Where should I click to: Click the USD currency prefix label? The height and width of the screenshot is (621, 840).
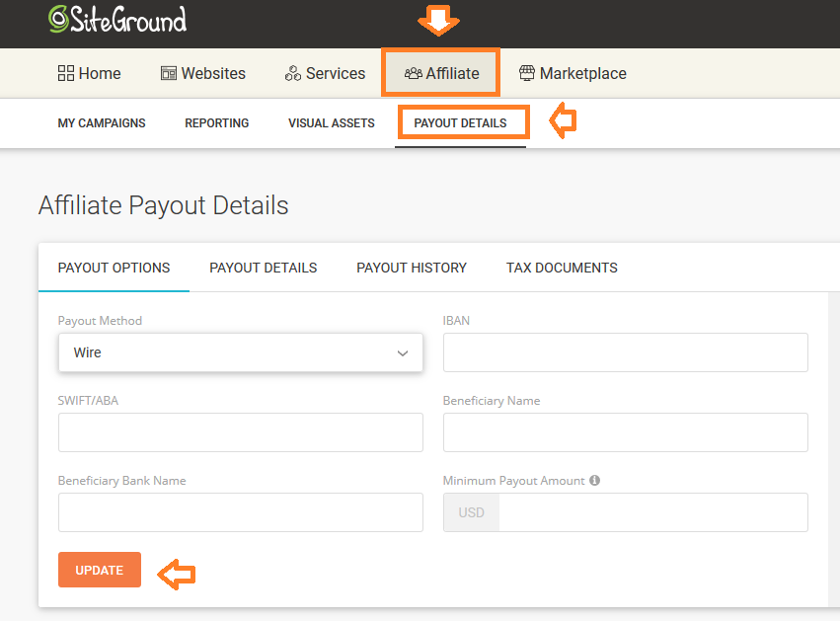[x=472, y=512]
